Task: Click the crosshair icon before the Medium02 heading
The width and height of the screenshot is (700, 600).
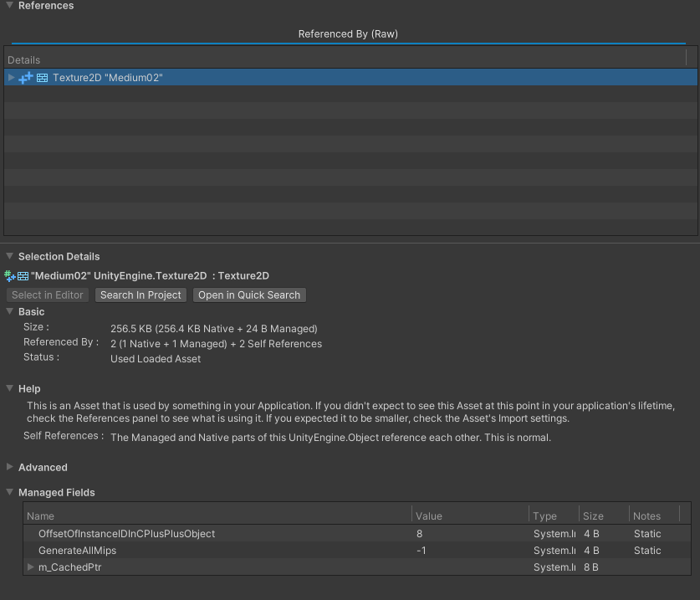Action: pos(8,275)
